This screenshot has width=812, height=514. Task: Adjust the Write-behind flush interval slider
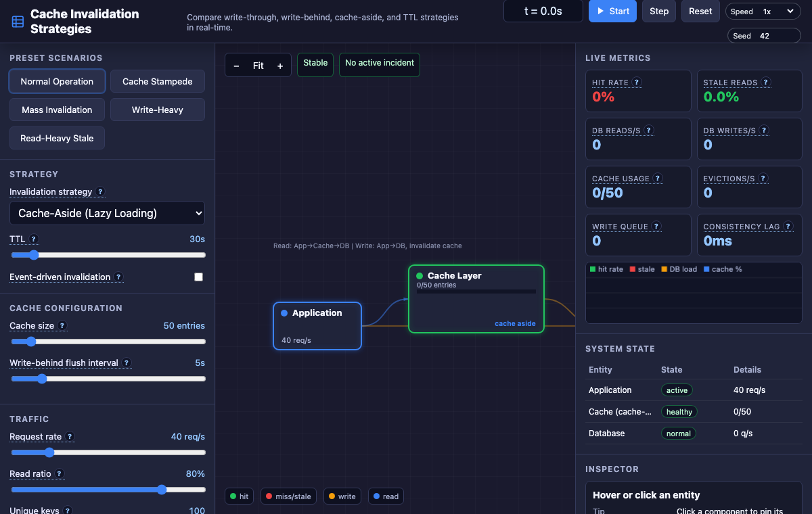[x=108, y=379]
